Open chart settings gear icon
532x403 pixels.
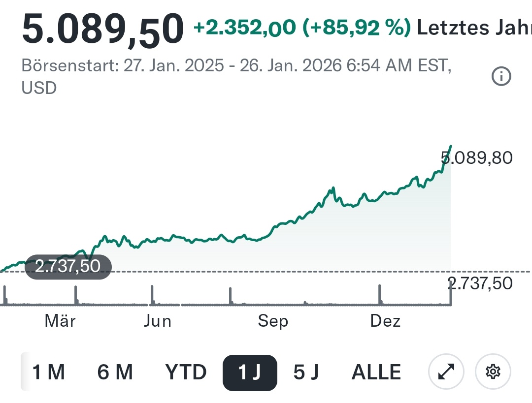pos(493,372)
